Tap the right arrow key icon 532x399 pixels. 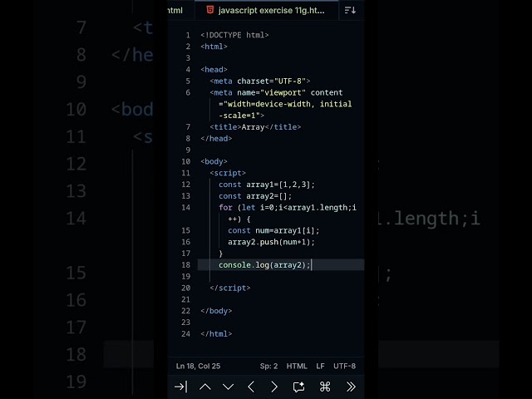point(274,387)
